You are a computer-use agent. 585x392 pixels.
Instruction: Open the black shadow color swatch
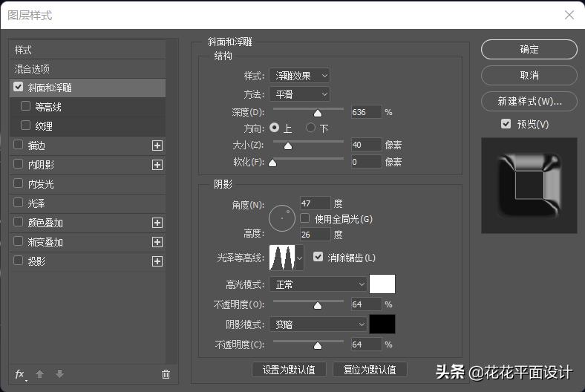tap(382, 324)
